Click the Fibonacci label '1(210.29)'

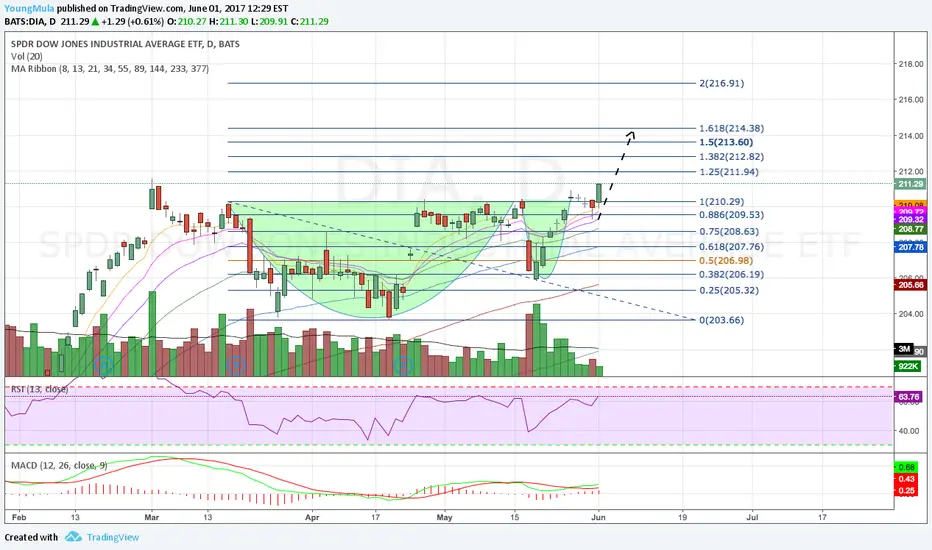722,202
